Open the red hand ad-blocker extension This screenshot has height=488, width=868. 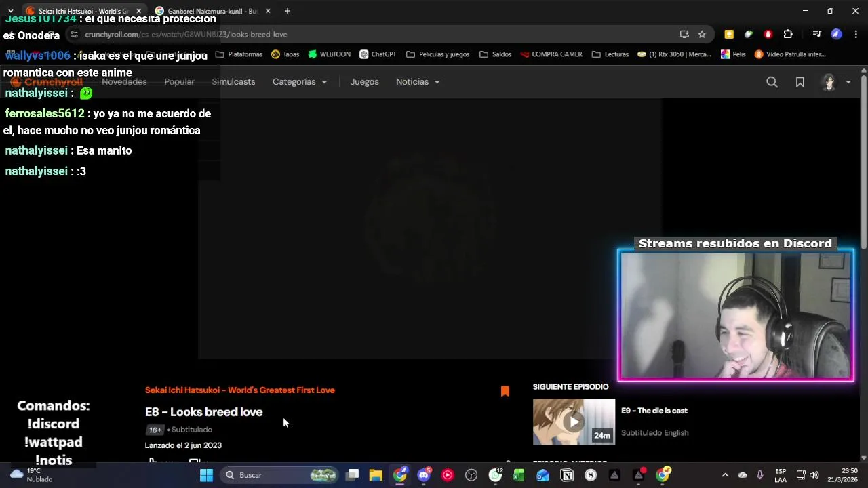click(768, 34)
